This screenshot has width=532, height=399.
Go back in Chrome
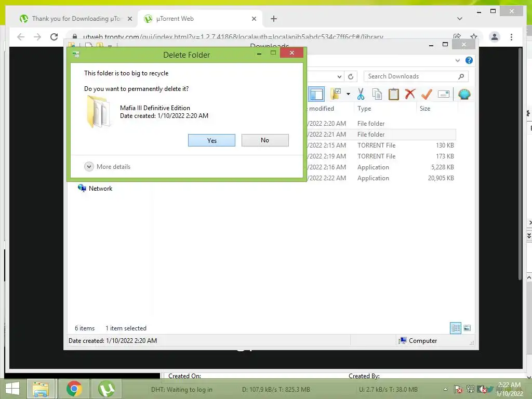pos(21,37)
